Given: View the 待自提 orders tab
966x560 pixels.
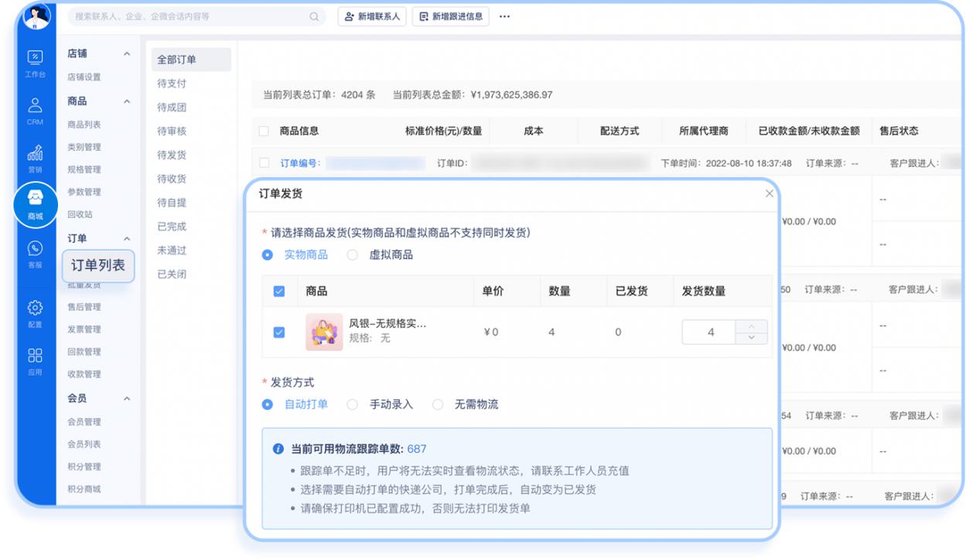Looking at the screenshot, I should click(x=172, y=203).
